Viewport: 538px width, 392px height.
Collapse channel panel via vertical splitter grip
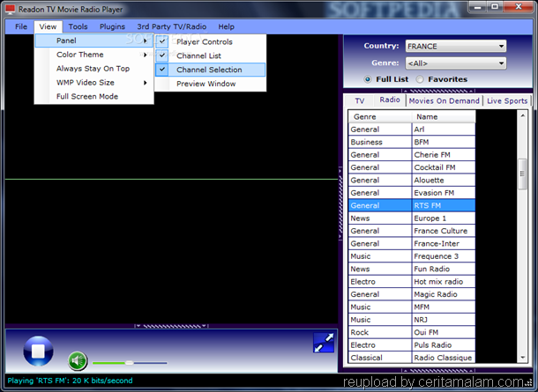click(340, 203)
